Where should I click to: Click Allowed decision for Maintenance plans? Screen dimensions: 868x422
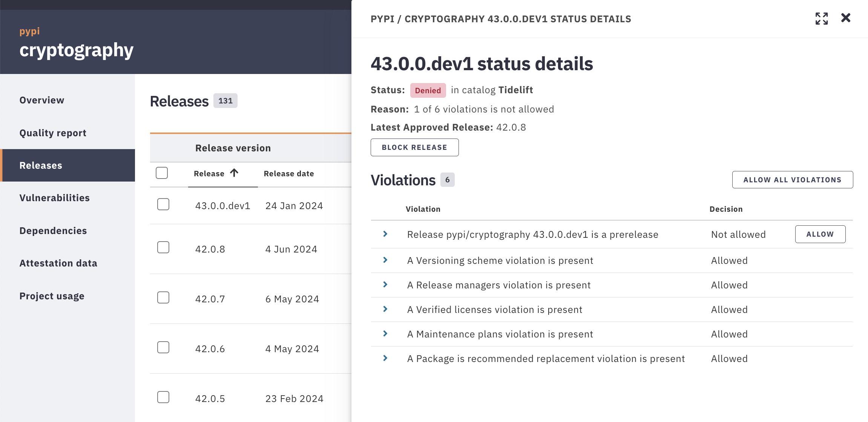pyautogui.click(x=729, y=334)
